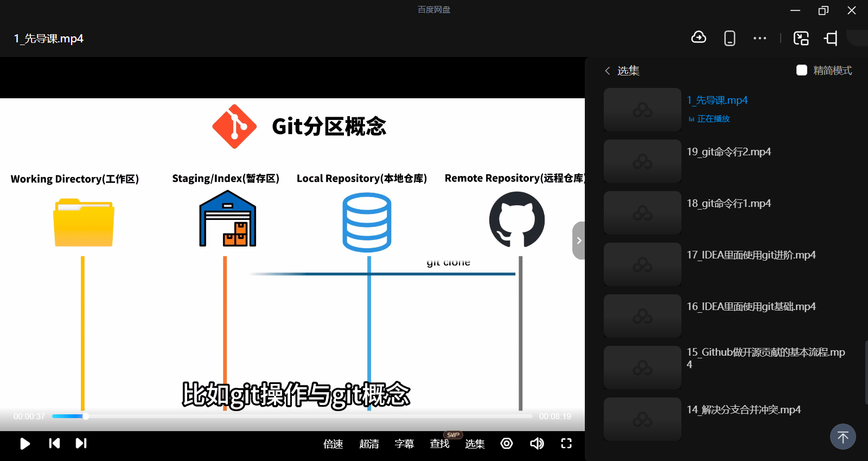
Task: Click back chevron next to 选集
Action: [608, 71]
